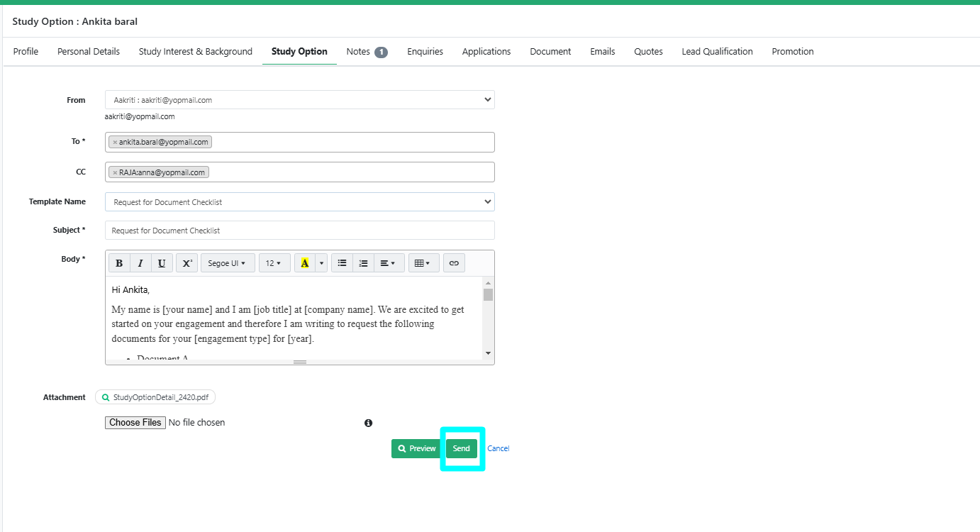Open the Notes tab

(367, 52)
